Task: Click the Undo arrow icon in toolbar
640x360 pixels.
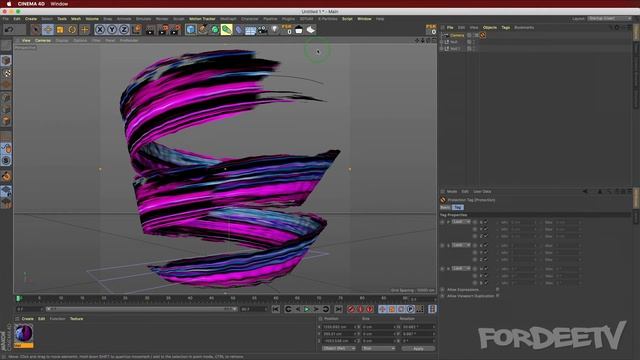Action: (9, 29)
